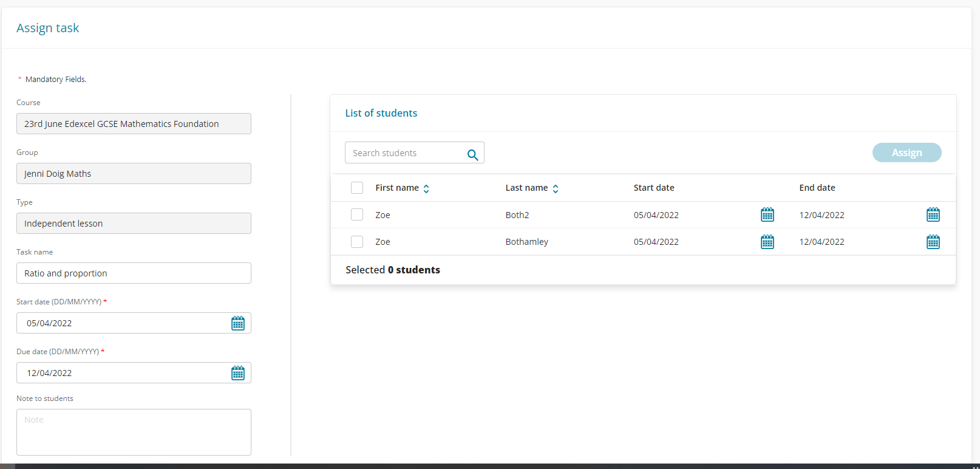Click the Start date text field
The image size is (980, 469).
pyautogui.click(x=121, y=323)
